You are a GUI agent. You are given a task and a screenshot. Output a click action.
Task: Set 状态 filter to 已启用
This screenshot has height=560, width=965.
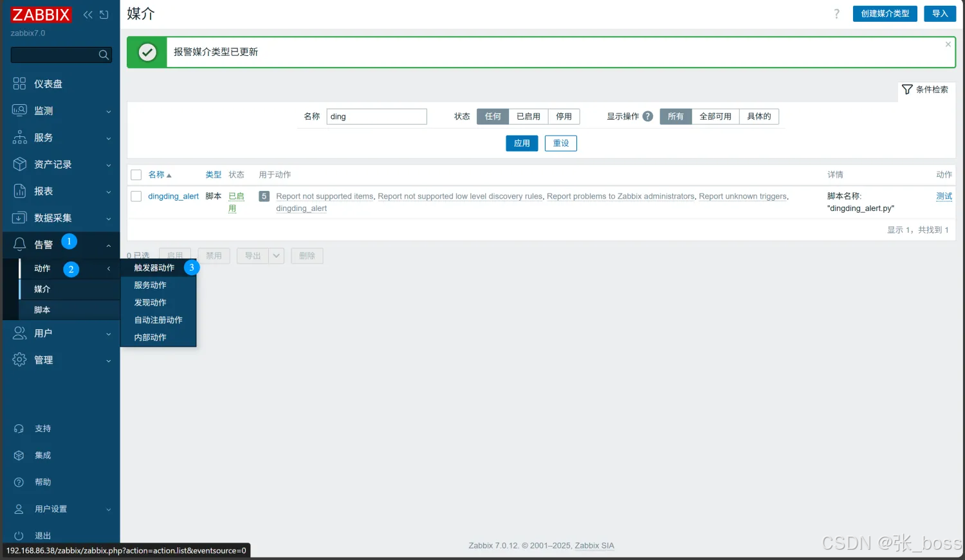pos(528,116)
